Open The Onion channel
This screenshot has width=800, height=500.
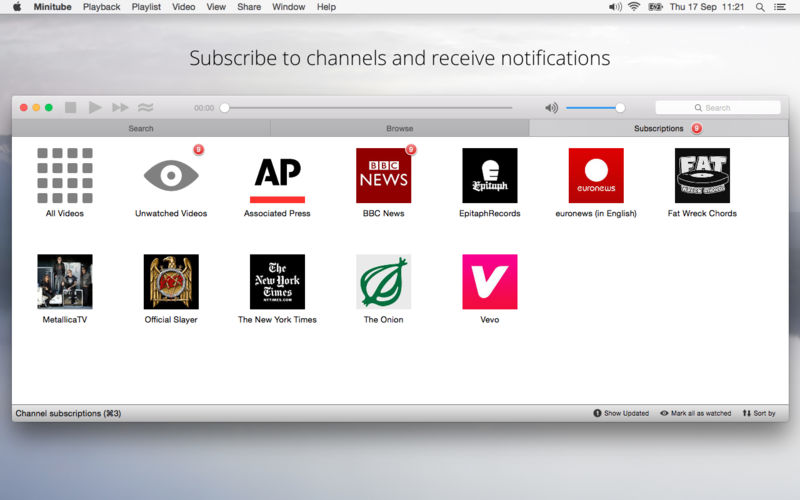(384, 282)
